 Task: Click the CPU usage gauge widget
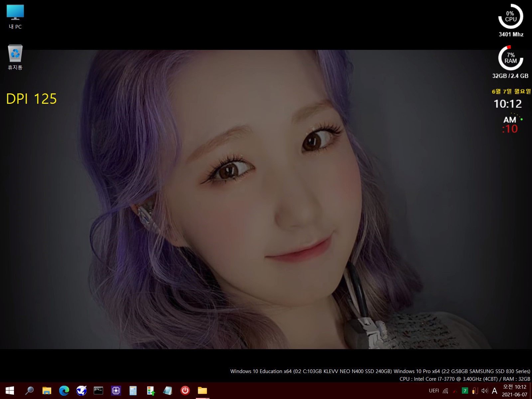click(x=511, y=16)
